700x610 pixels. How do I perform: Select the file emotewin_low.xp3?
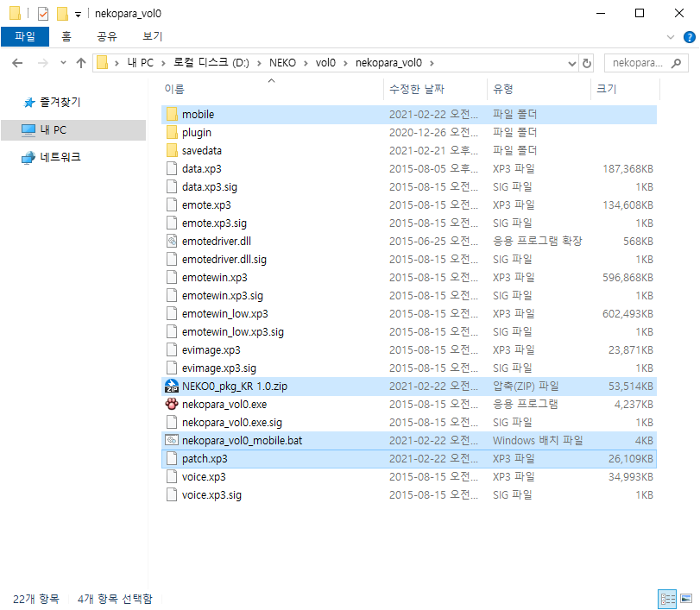(408, 314)
